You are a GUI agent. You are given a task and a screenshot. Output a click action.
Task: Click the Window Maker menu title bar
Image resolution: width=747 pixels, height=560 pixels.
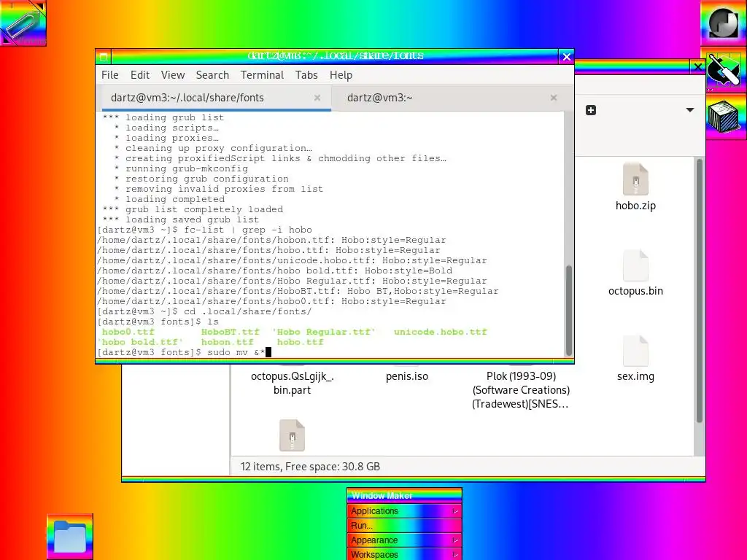[x=404, y=496]
